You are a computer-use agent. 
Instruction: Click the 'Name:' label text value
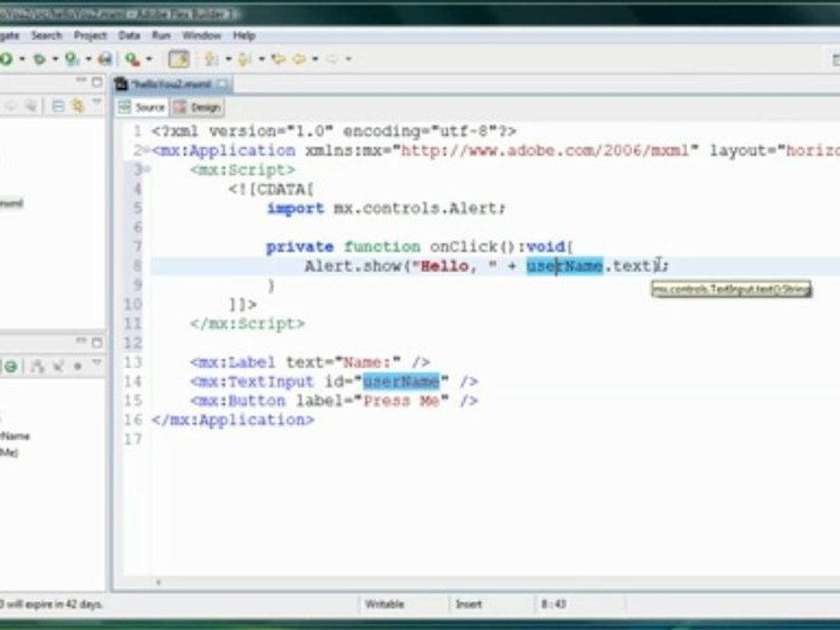pyautogui.click(x=367, y=362)
